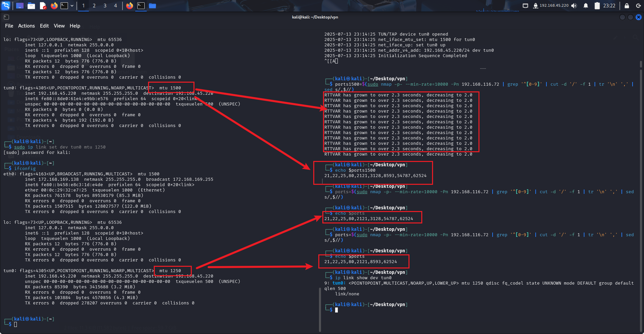Switch to workspace 3
Viewport: 644px width, 334px height.
coord(105,6)
